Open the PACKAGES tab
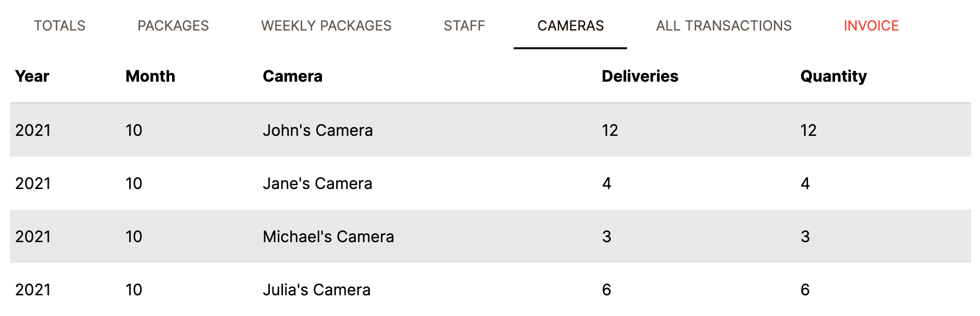 tap(173, 26)
